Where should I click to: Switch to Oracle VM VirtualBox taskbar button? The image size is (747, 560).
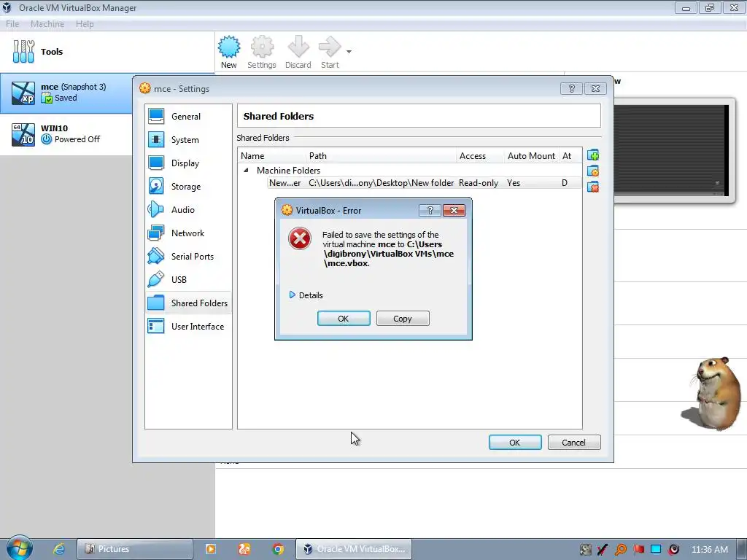tap(354, 549)
